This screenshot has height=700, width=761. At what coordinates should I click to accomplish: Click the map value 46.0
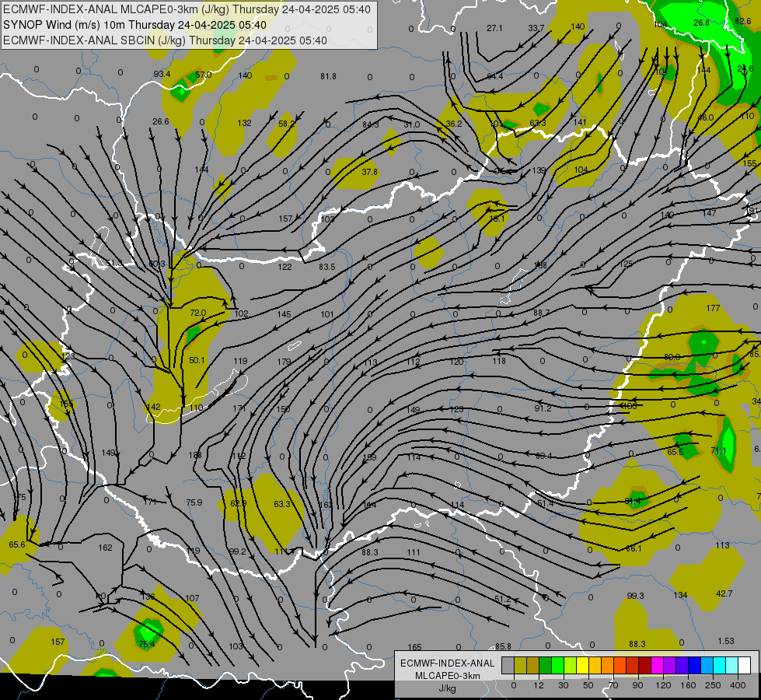[705, 117]
